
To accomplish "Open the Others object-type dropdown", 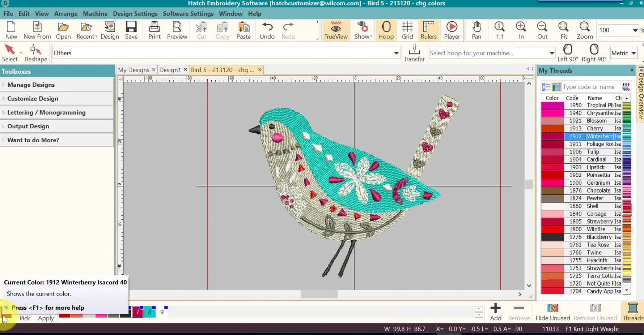I will point(396,53).
